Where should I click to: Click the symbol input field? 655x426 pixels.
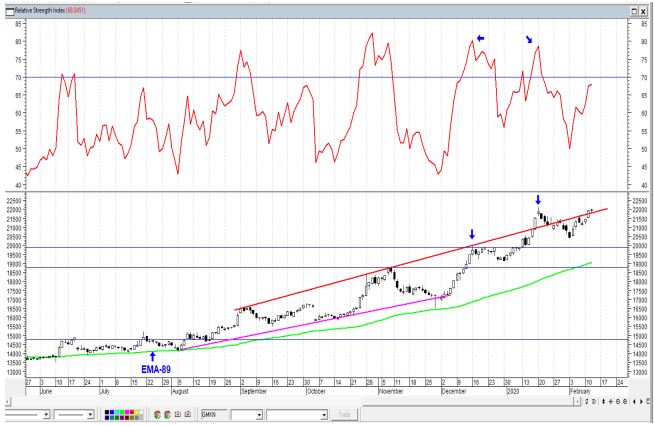point(214,414)
